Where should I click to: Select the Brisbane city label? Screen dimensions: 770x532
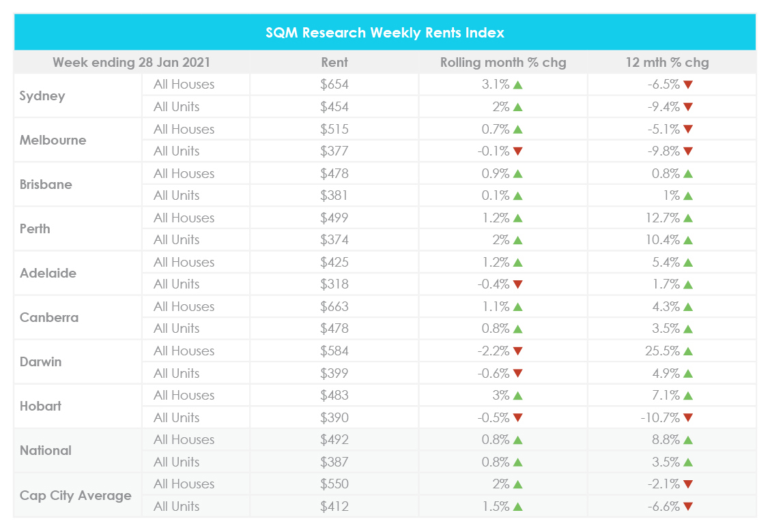(46, 185)
